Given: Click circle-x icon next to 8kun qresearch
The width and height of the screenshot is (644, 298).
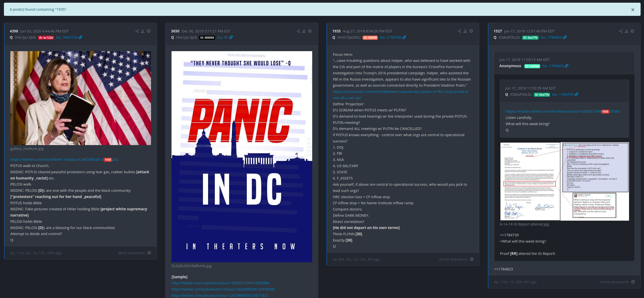Looking at the screenshot, I should (x=149, y=253).
